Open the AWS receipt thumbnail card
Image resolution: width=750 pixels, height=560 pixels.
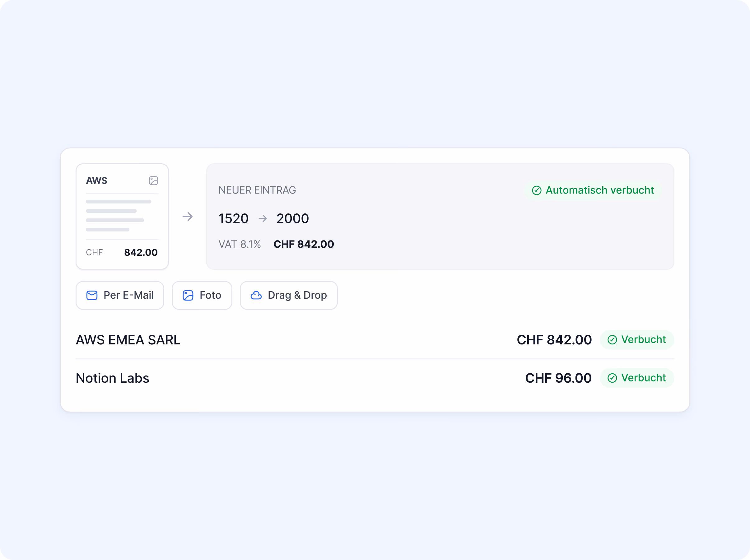(x=122, y=216)
